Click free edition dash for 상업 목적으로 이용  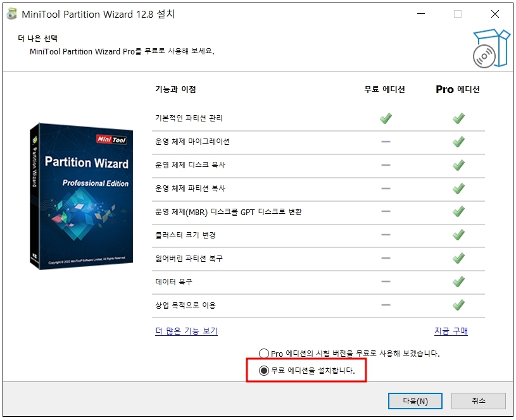386,305
